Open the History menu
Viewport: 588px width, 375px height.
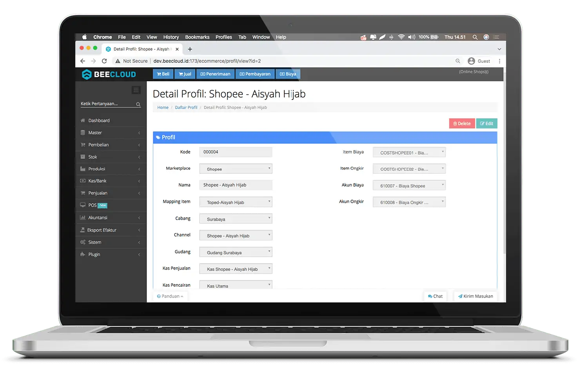pos(171,37)
